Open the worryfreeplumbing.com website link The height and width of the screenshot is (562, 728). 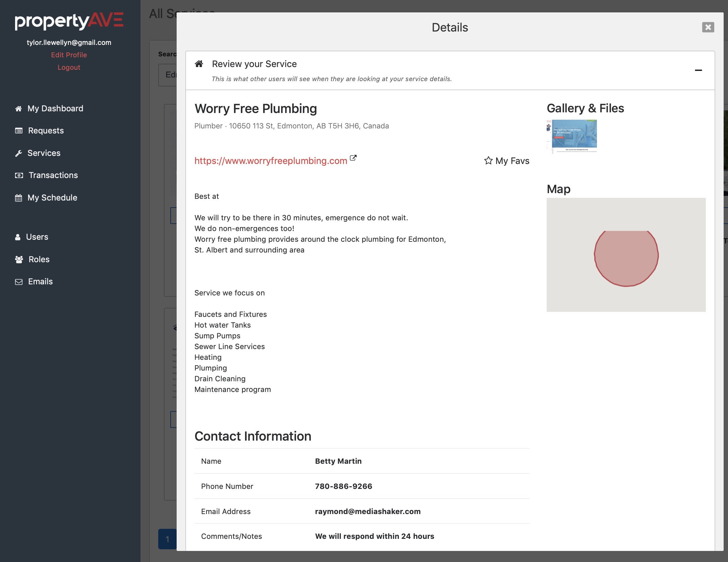pos(270,161)
